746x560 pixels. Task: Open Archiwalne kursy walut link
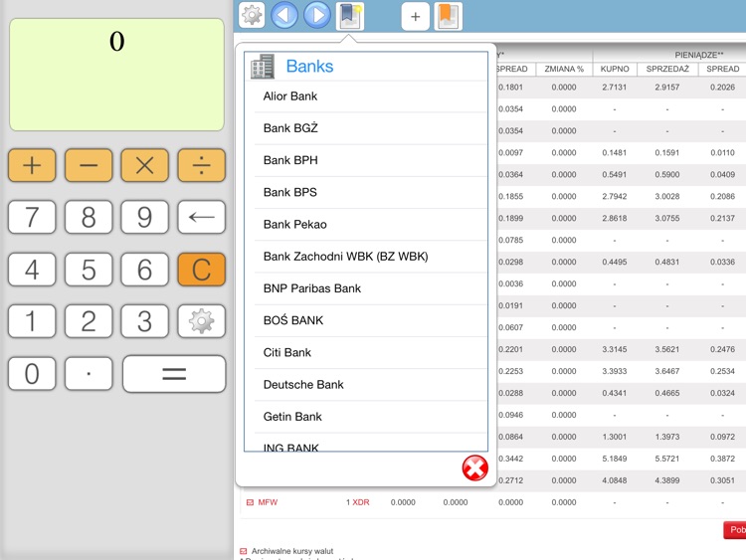click(292, 551)
